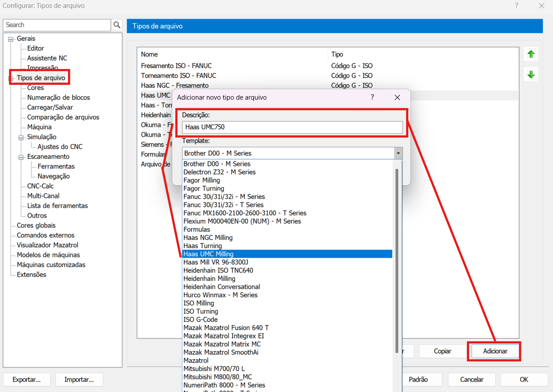Choose Mazak Mazatrol SmoothAi template

287,352
